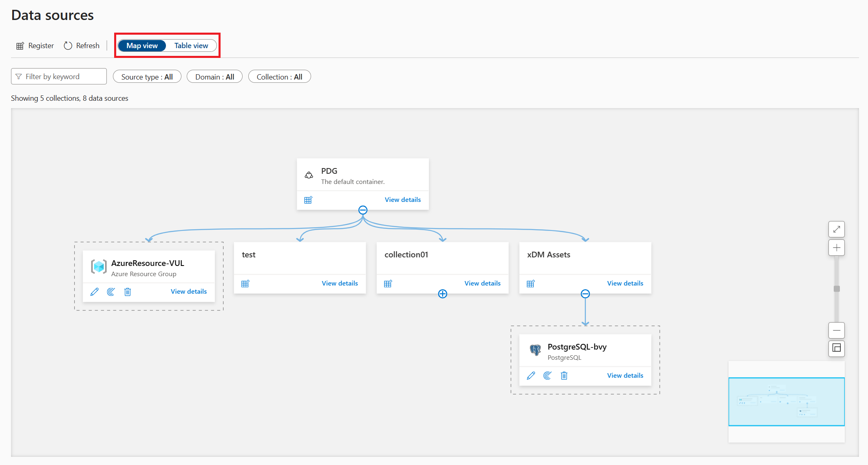This screenshot has width=868, height=465.
Task: Click the Filter by keyword field
Action: point(59,77)
